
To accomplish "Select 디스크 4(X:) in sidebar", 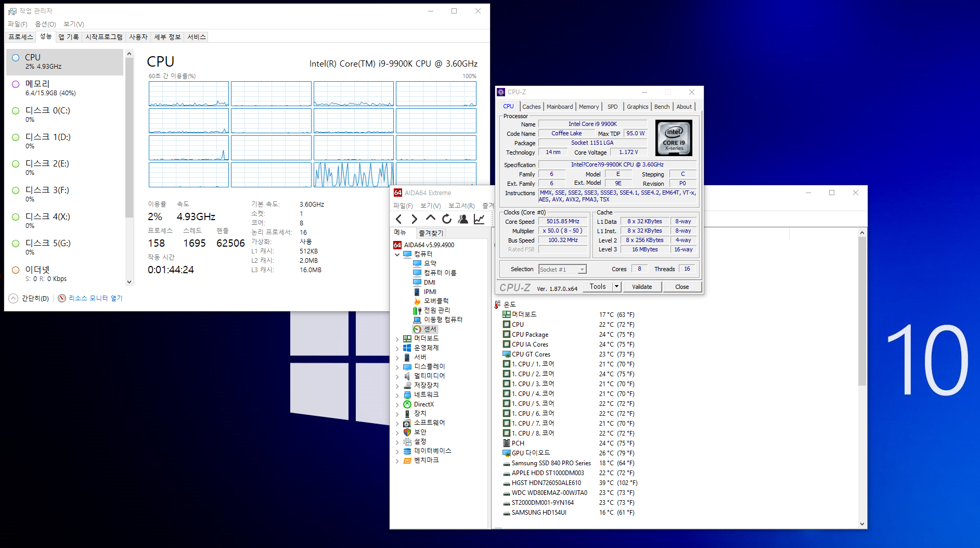I will [65, 221].
